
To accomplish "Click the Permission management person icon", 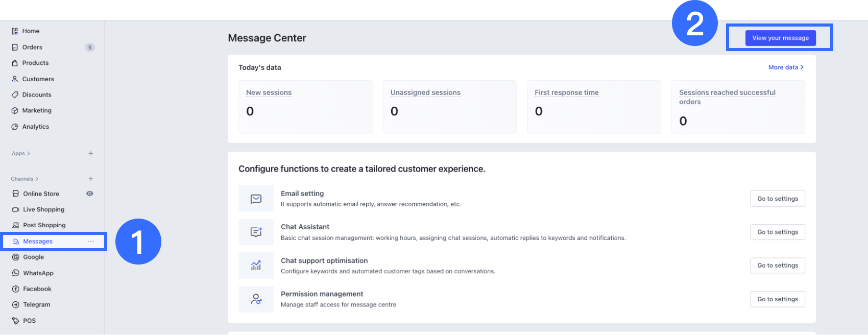I will [x=256, y=299].
